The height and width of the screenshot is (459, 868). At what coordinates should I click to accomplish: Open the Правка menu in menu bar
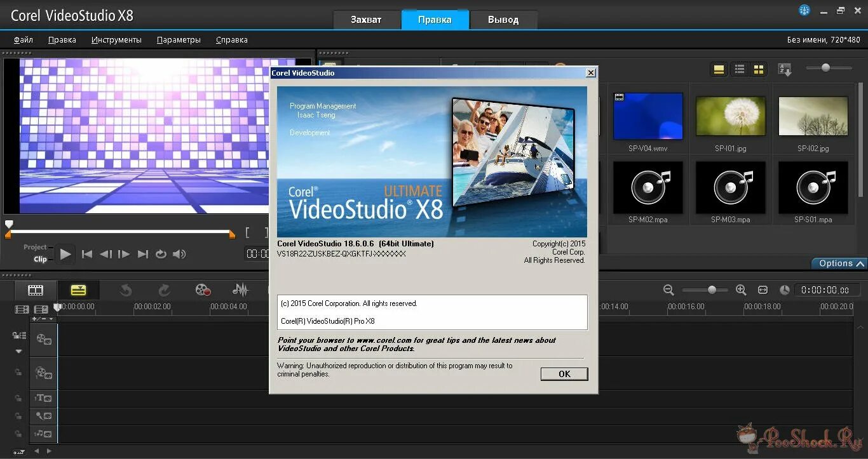pyautogui.click(x=62, y=39)
